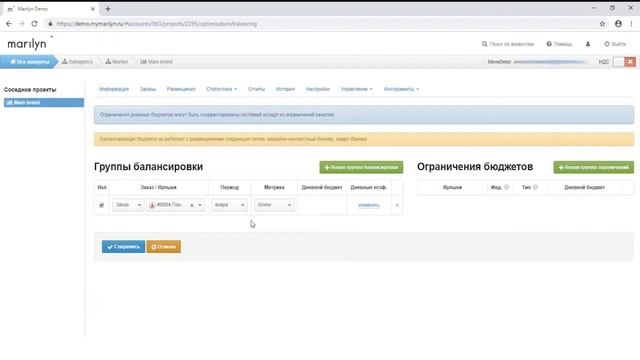Add a new balancing group
640x360 pixels.
[361, 167]
